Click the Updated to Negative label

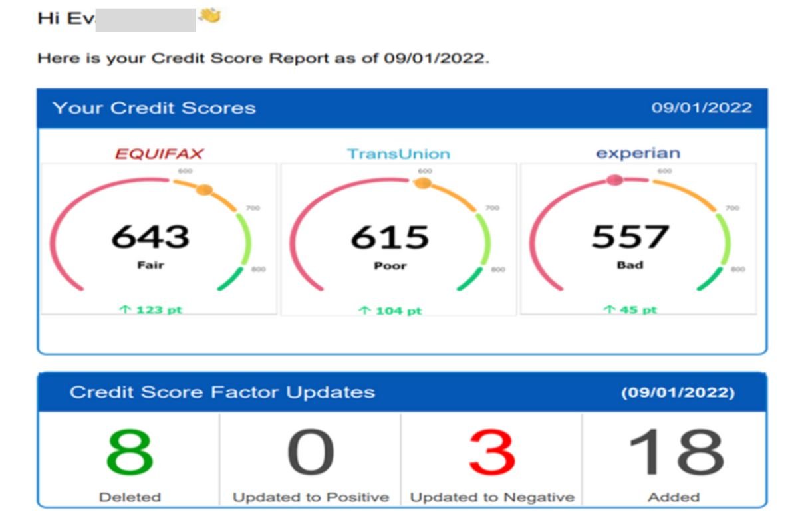pyautogui.click(x=492, y=497)
